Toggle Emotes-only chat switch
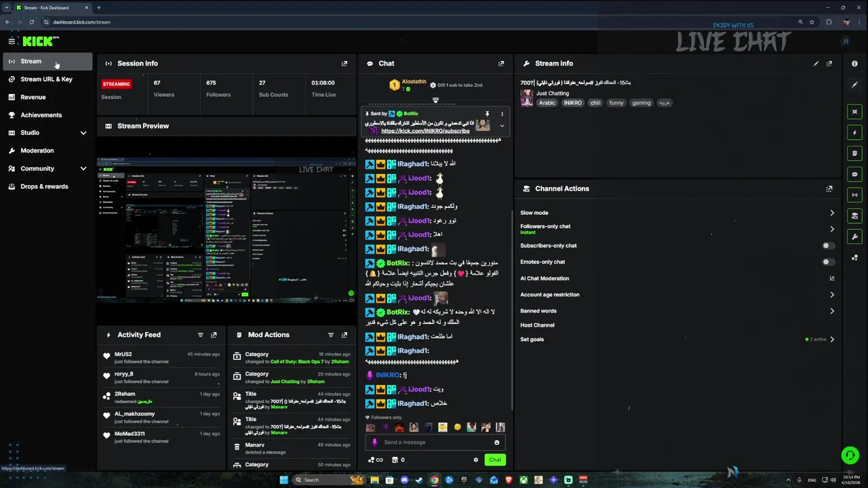 pos(828,262)
